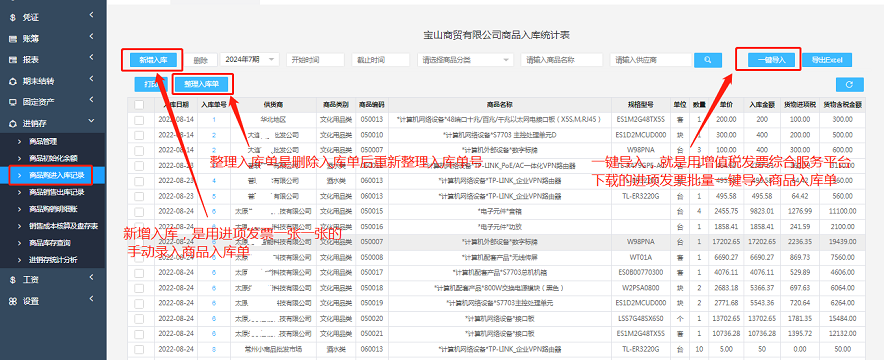
Task: Focus the 截止时间 date field
Action: coord(381,60)
